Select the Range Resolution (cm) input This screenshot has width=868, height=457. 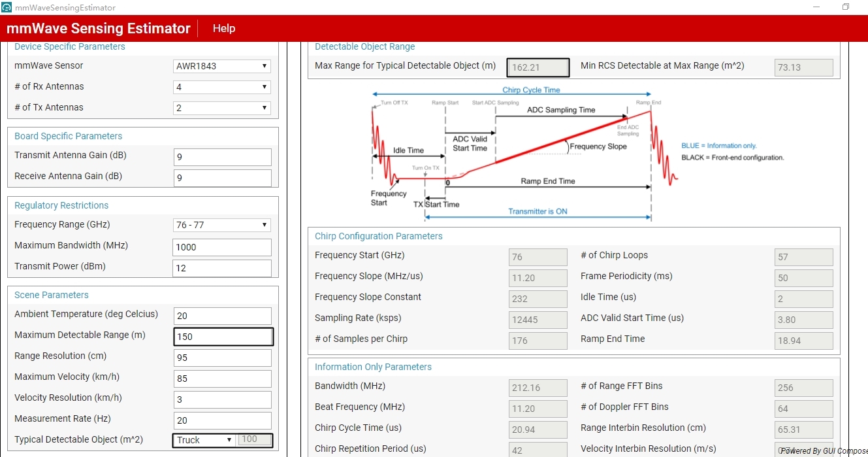(222, 358)
